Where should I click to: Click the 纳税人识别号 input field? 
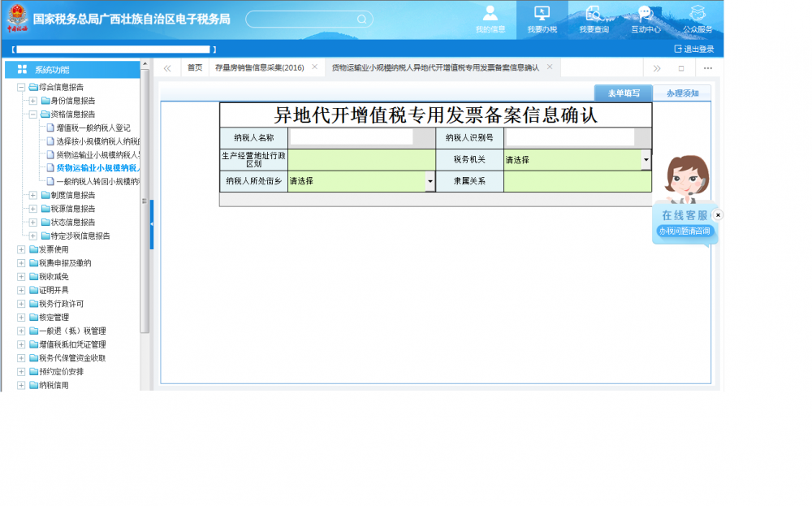pos(570,137)
